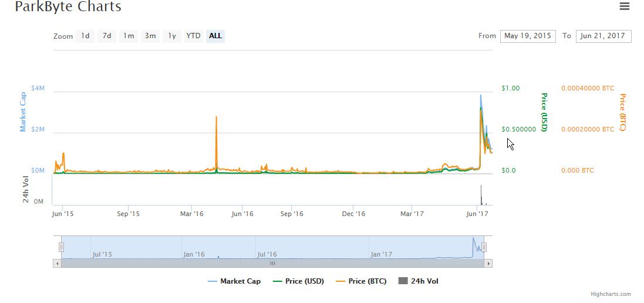Toggle the Price (BTC) series in legend
The width and height of the screenshot is (644, 303).
[x=362, y=281]
